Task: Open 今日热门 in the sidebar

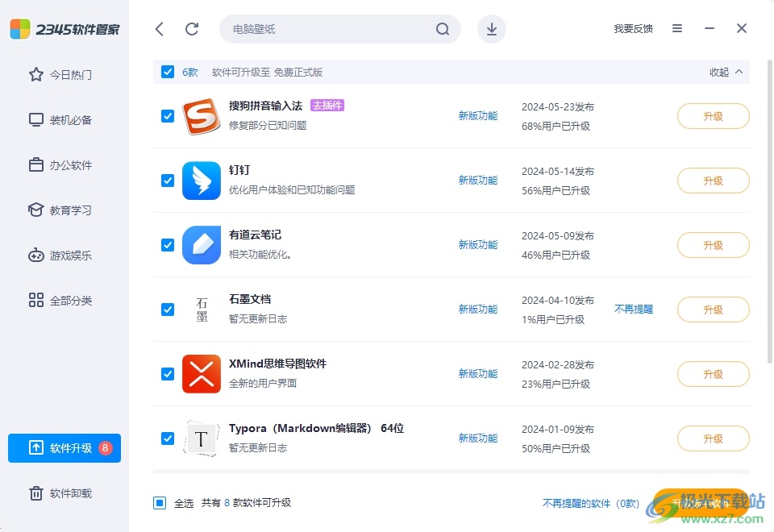Action: pos(60,74)
